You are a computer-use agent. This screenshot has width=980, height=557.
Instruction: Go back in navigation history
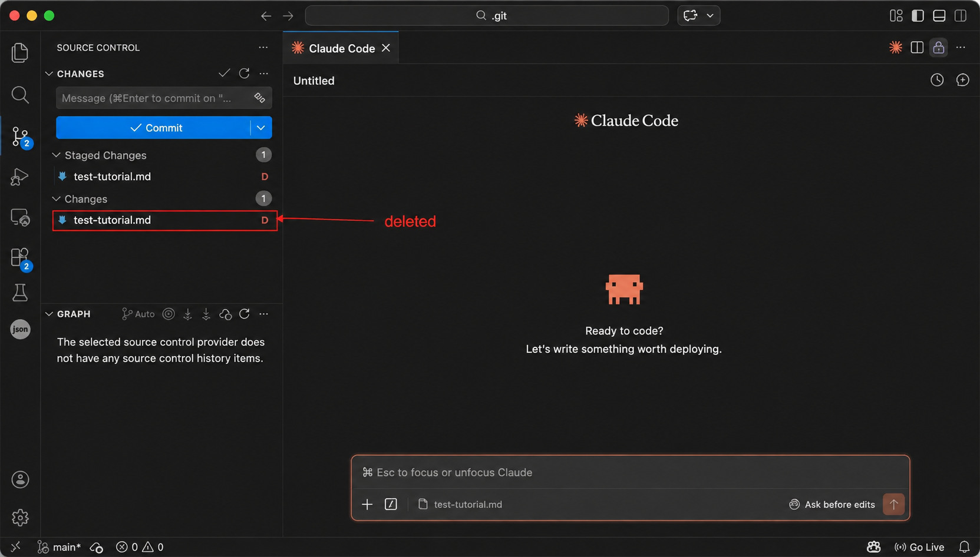[266, 16]
